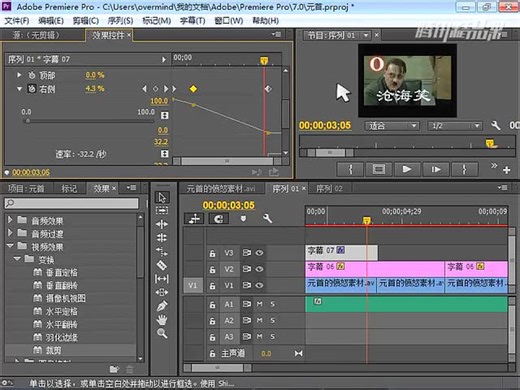Toggle V3 track output eye
Viewport: 520px width, 390px height.
259,253
